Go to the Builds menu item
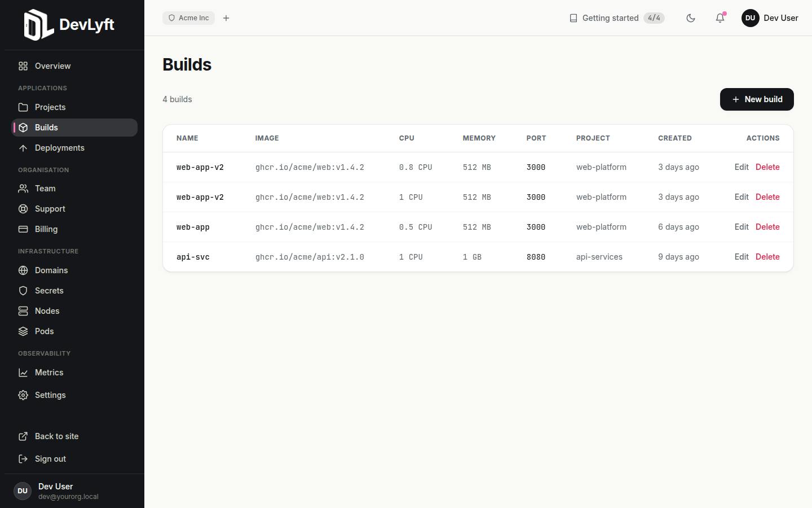The image size is (812, 508). (74, 128)
